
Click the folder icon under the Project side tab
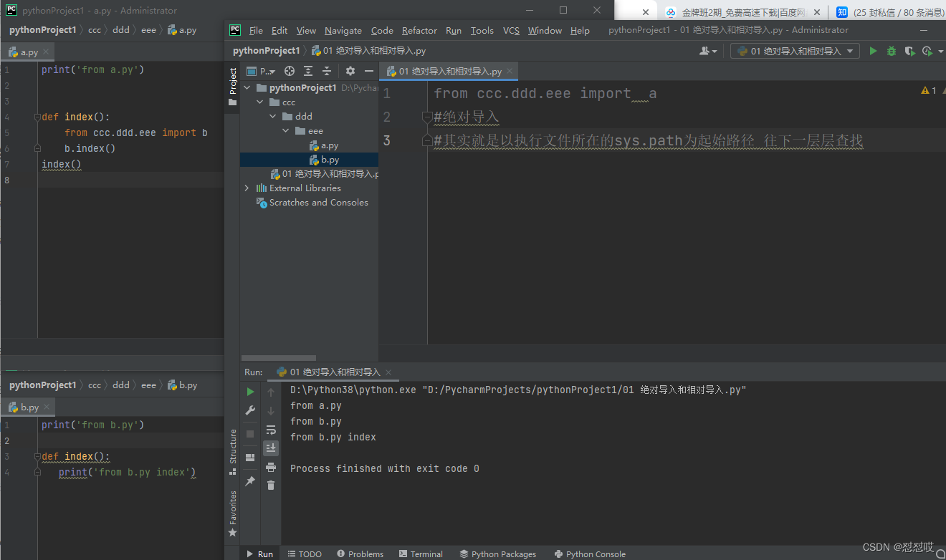pos(232,102)
